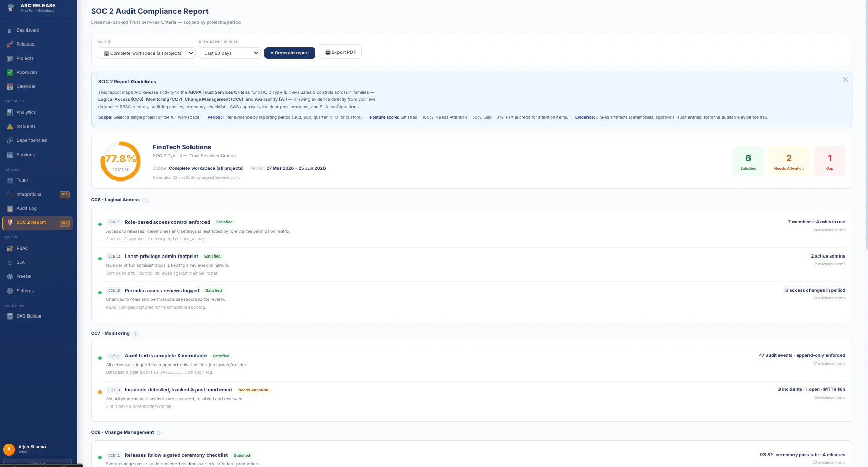Click the '13 access changes in period' metric
Image resolution: width=868 pixels, height=467 pixels.
coord(814,290)
